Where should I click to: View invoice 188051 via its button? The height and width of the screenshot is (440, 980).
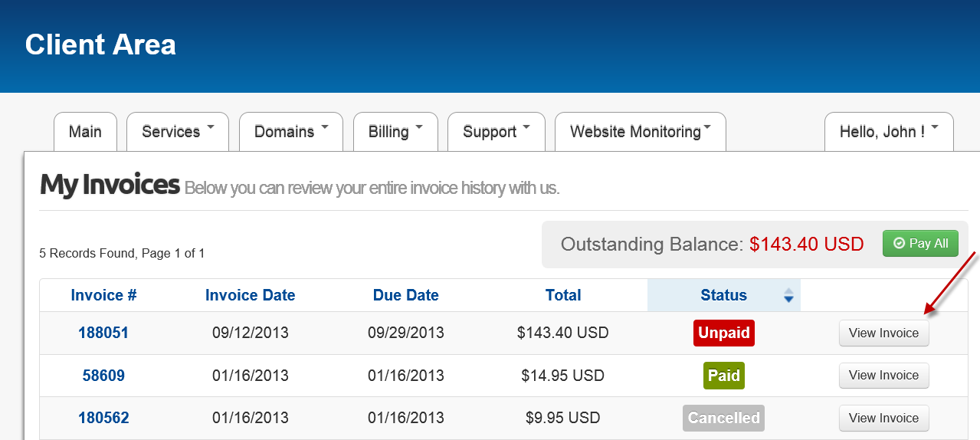click(884, 333)
